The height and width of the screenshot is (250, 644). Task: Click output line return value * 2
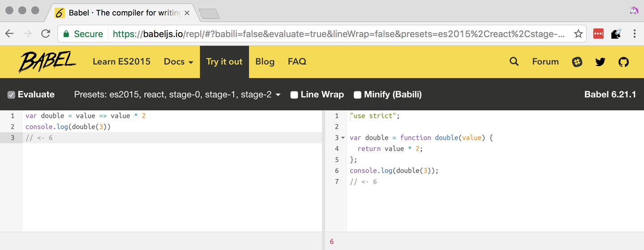pos(390,149)
